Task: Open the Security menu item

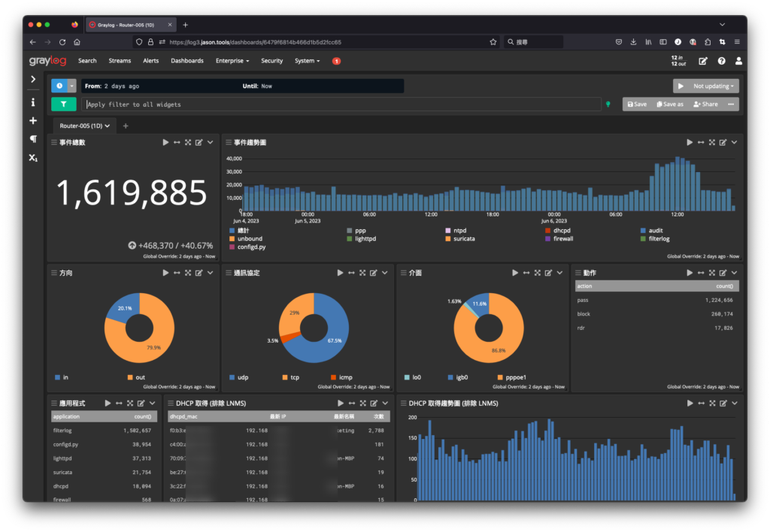Action: click(x=272, y=61)
